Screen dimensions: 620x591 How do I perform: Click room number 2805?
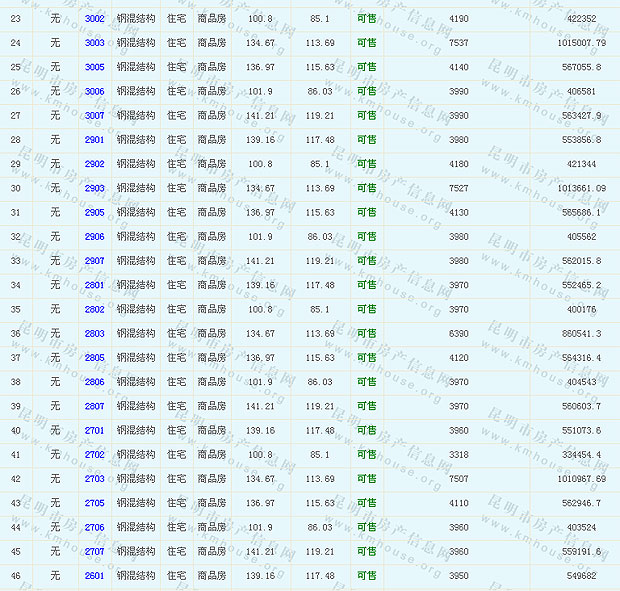[x=94, y=358]
